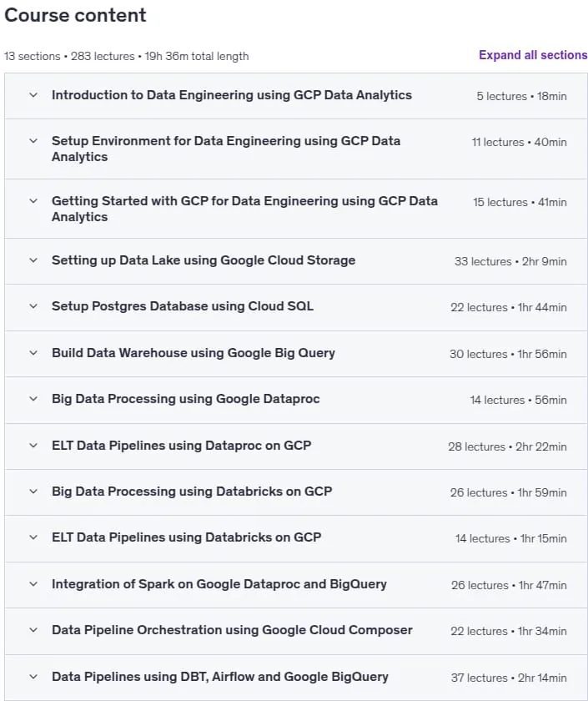Expand chevron for Data Pipeline Orchestration section
This screenshot has width=588, height=701.
tap(33, 630)
